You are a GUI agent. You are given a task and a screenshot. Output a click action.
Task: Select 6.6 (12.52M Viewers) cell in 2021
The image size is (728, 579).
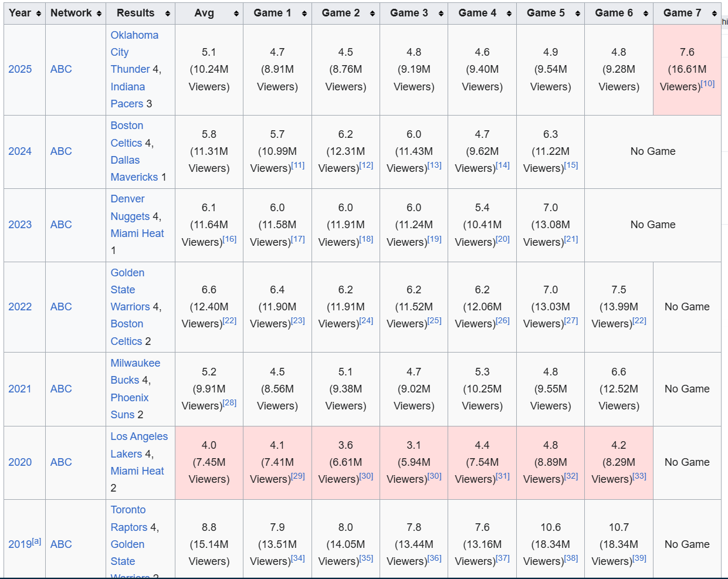click(619, 390)
